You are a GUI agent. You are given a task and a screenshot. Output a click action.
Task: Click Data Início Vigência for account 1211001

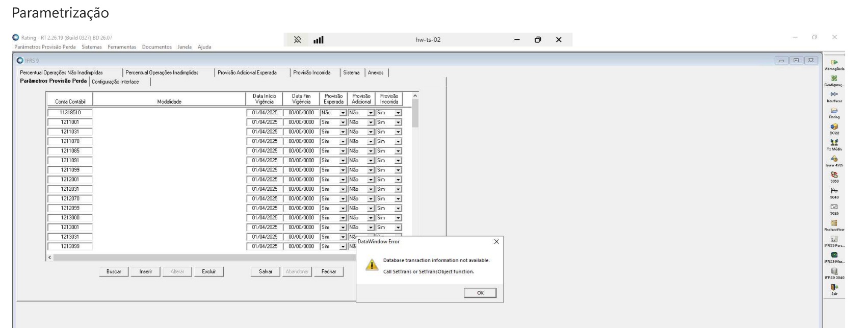pos(265,122)
